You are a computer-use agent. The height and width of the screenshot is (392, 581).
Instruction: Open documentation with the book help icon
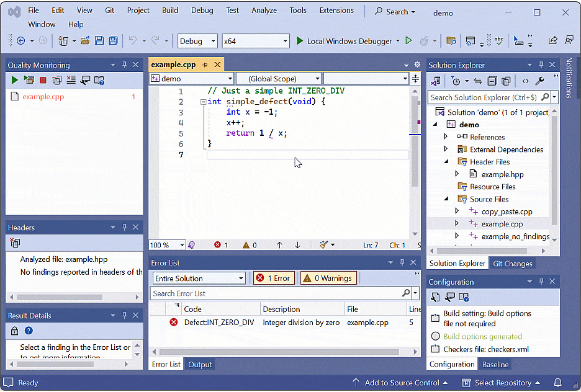click(98, 80)
